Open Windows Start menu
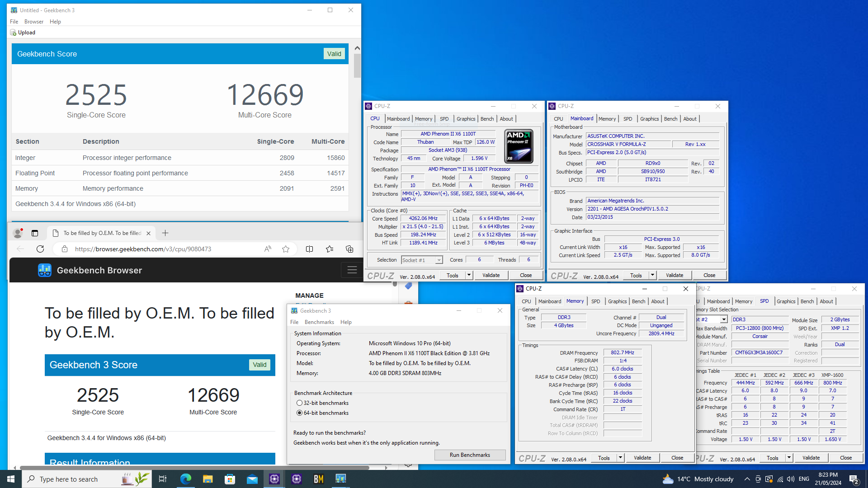 click(x=11, y=479)
